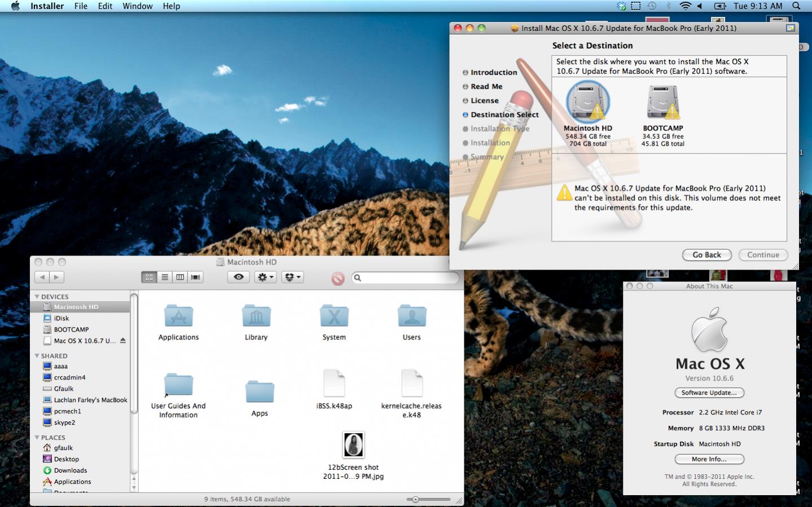Select the iBSS.k48ap file

(x=334, y=383)
